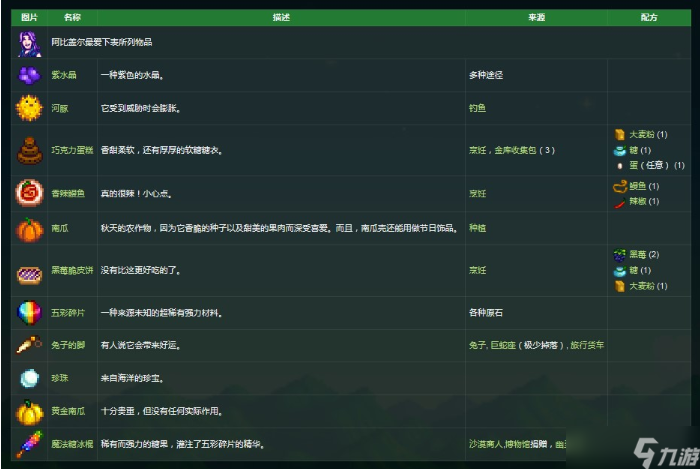The width and height of the screenshot is (700, 469).
Task: Follow the 旅行货车 source link
Action: 587,345
